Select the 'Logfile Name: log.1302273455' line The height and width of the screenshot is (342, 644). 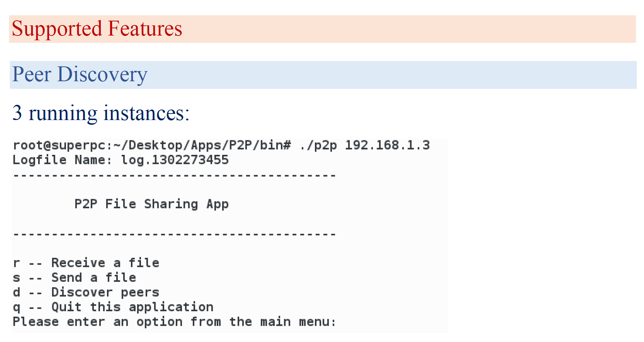click(x=121, y=160)
